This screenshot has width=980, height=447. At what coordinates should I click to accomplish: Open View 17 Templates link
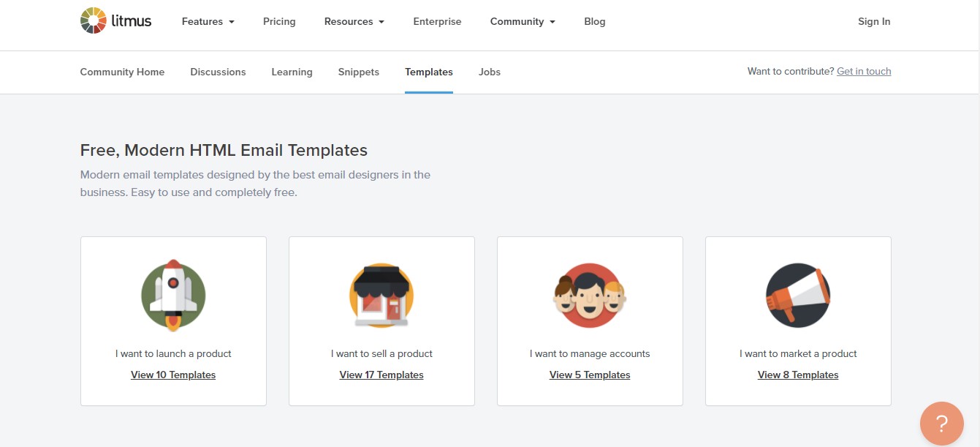coord(381,375)
